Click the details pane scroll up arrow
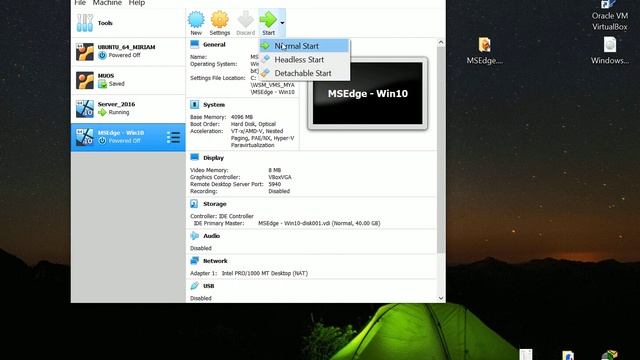 coord(441,42)
